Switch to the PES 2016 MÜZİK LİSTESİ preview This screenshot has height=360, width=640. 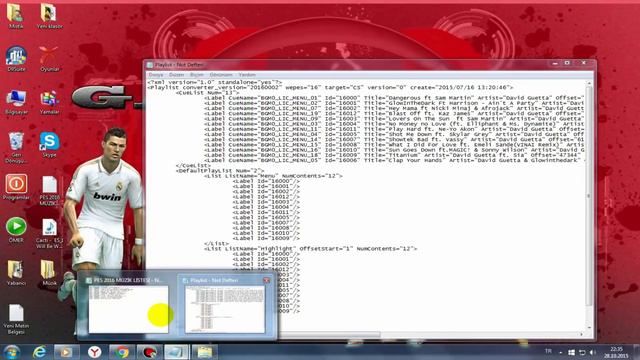(x=128, y=304)
